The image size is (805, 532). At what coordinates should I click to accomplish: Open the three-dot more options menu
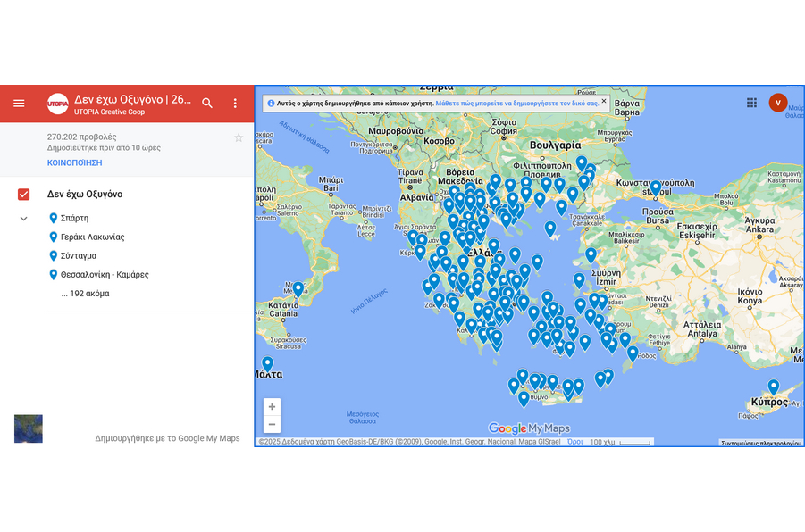pyautogui.click(x=235, y=104)
